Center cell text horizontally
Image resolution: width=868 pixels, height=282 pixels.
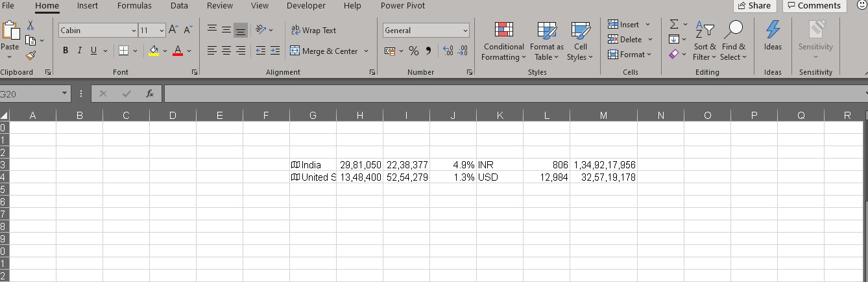click(226, 51)
